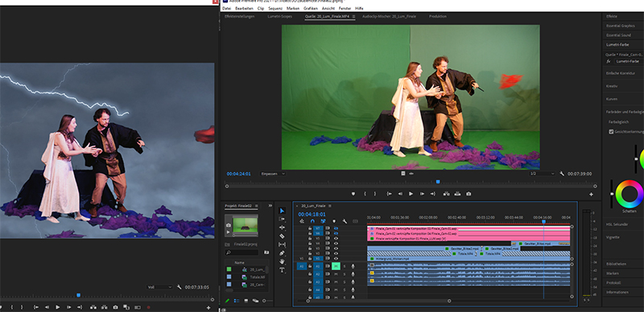Select the Selection tool arrow
This screenshot has width=644, height=312.
283,211
